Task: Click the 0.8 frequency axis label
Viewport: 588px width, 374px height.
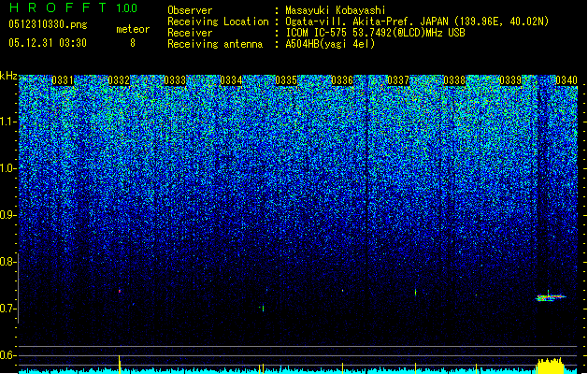Action: click(x=7, y=262)
